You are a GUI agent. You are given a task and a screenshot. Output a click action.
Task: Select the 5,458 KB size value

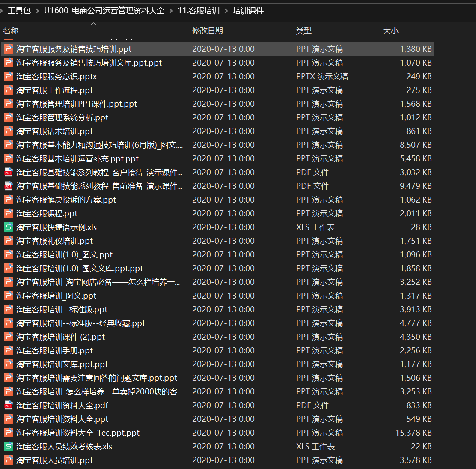tap(416, 158)
